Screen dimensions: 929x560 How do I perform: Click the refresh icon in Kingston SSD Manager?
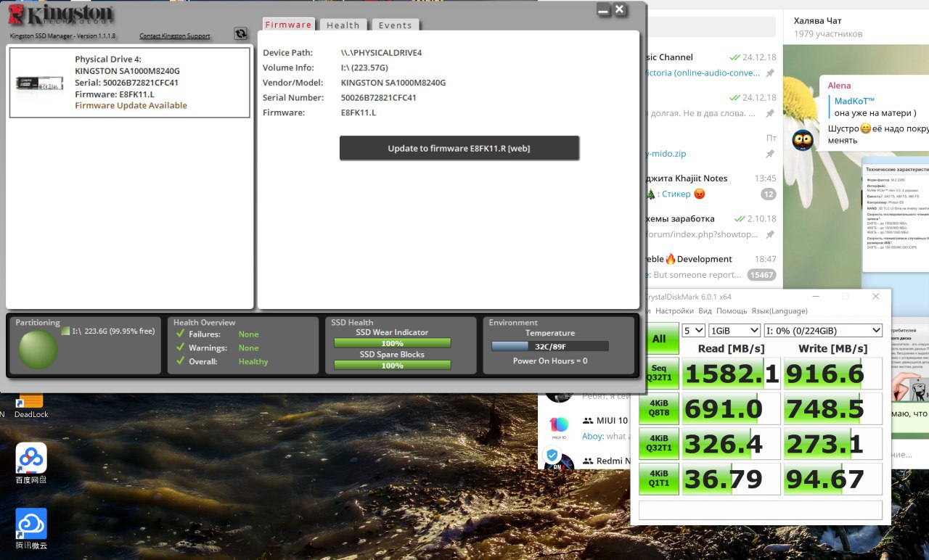point(241,33)
